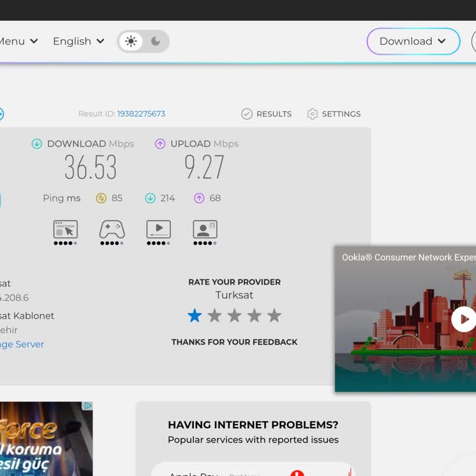
Task: Click the HAVING INTERNET PROBLEMS? heading
Action: (253, 425)
